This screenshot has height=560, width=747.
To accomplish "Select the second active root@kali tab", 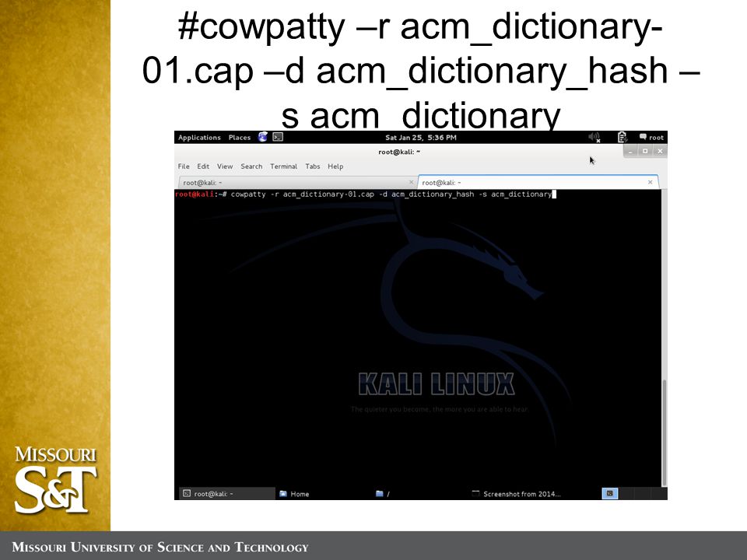I will 538,182.
